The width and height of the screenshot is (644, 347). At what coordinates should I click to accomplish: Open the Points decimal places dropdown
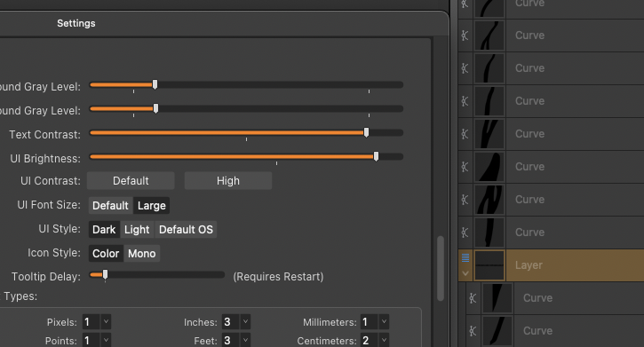click(x=106, y=341)
